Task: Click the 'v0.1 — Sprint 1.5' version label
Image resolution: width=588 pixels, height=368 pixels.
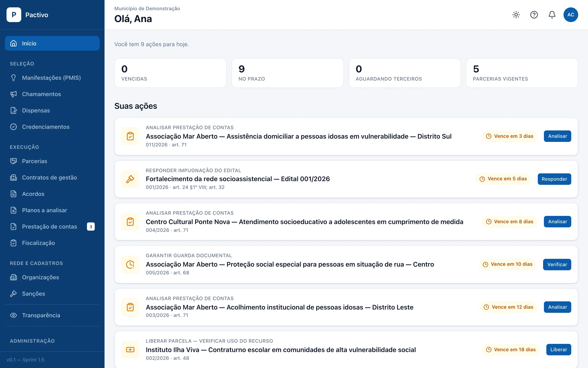Action: (x=26, y=360)
